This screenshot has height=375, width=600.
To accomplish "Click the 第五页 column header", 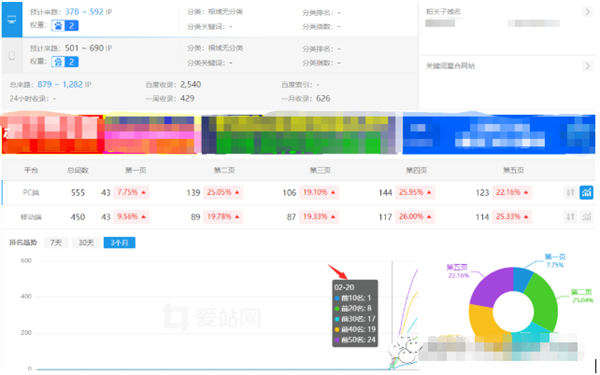I will (x=513, y=170).
